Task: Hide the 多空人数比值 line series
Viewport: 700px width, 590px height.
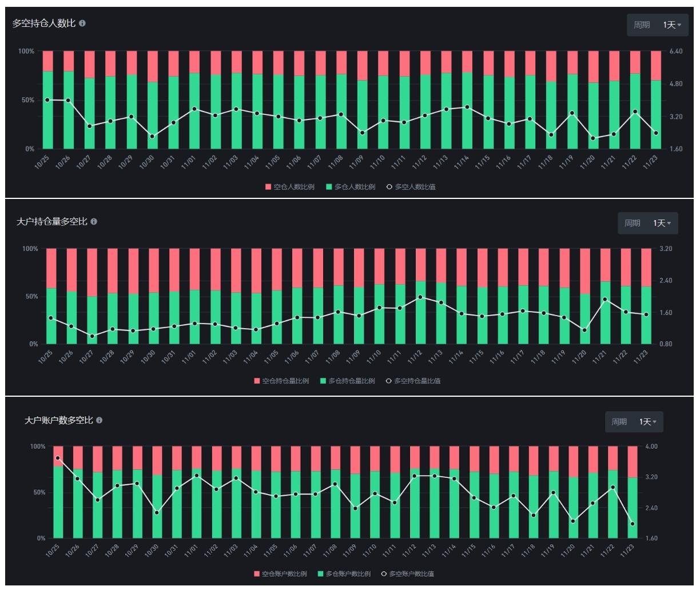Action: [x=411, y=187]
